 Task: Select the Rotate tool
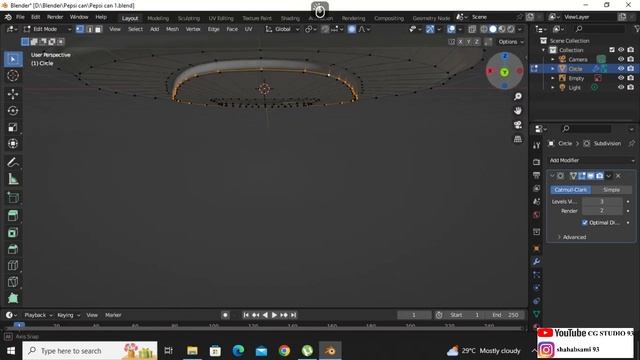coord(13,111)
